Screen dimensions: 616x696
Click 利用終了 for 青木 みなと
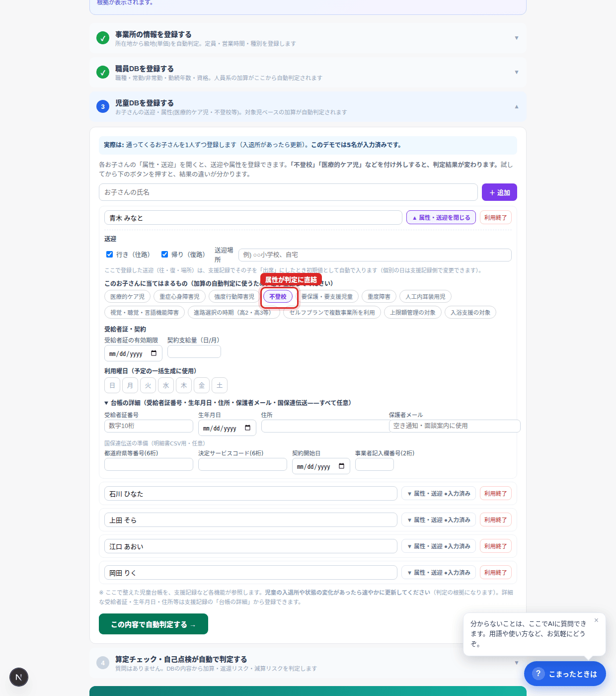pos(496,218)
